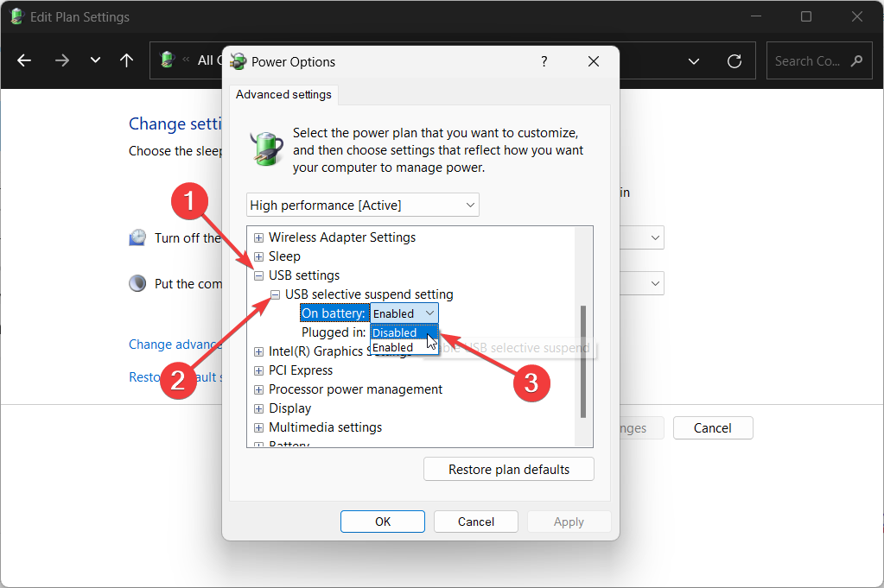The image size is (884, 588).
Task: Maximize the Edit Plan Settings window
Action: [x=806, y=17]
